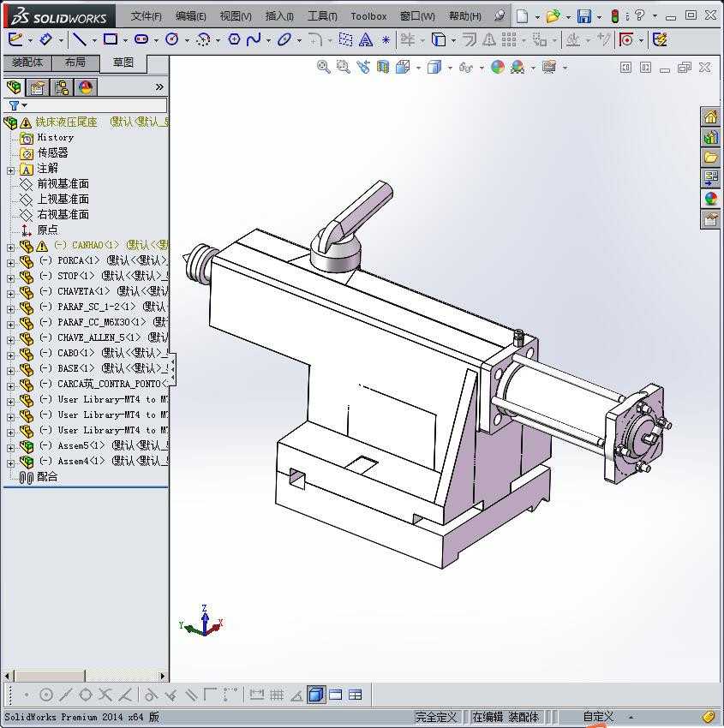Select the Circle sketch tool

(172, 39)
